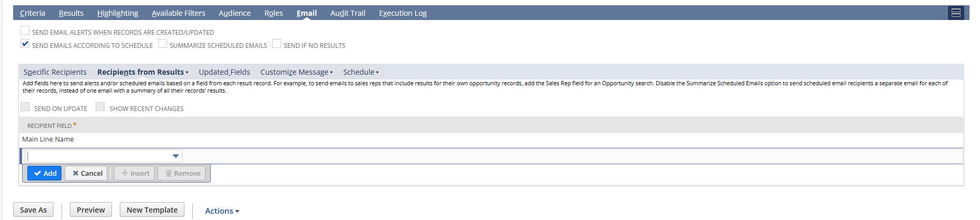Image resolution: width=980 pixels, height=220 pixels.
Task: Click the Insert button with plus icon
Action: 135,173
